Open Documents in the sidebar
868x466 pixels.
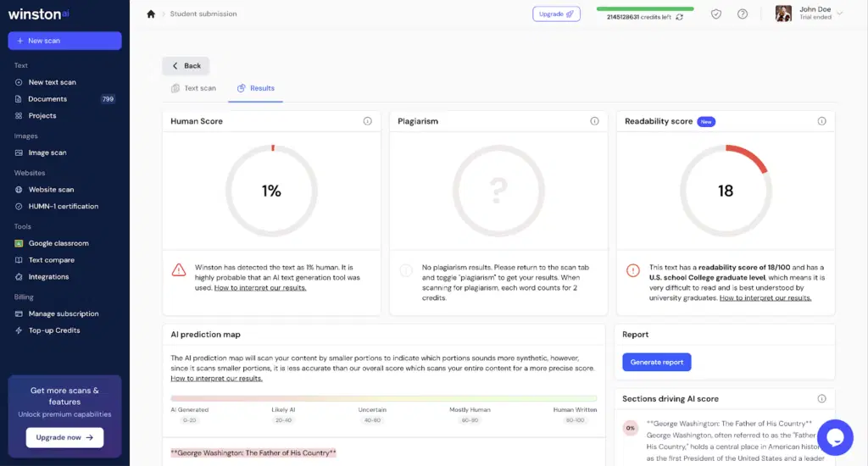[x=47, y=99]
